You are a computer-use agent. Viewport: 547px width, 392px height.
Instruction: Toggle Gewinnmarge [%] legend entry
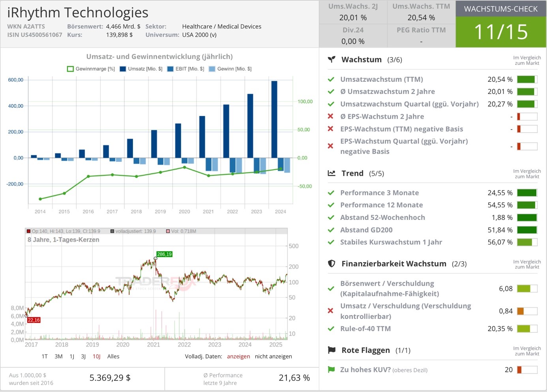[91, 69]
